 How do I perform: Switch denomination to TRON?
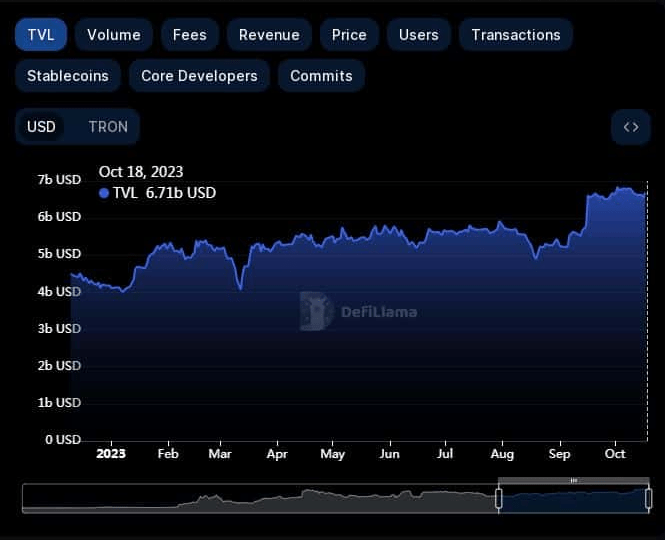108,127
